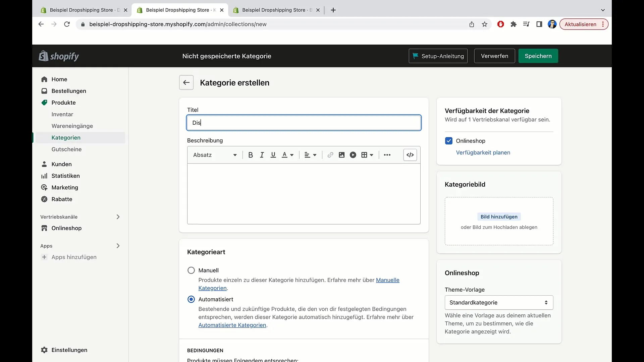Open a new browser tab
644x362 pixels.
(333, 10)
